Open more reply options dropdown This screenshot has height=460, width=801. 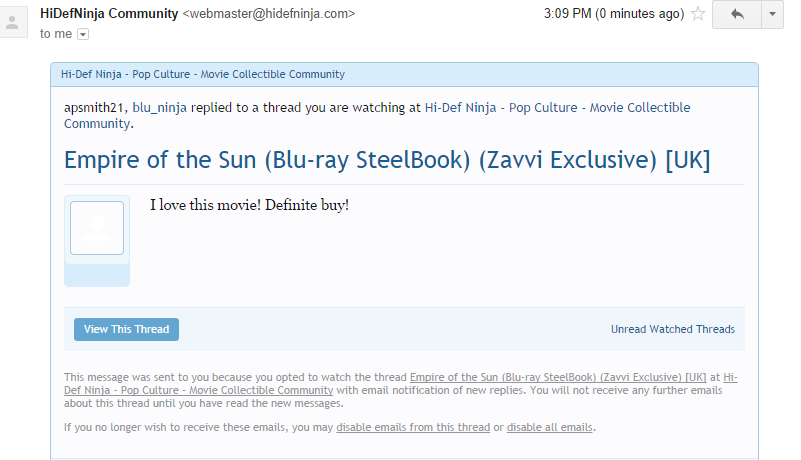(x=772, y=14)
